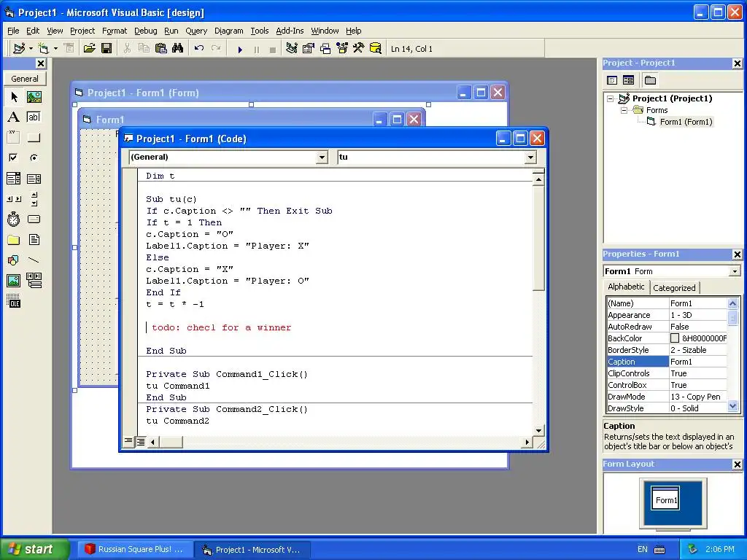The width and height of the screenshot is (747, 560).
Task: Select the ListBox control tool
Action: pyautogui.click(x=34, y=179)
